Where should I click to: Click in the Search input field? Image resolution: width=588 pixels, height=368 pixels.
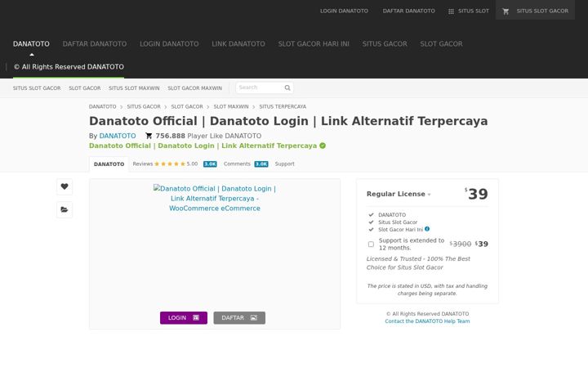tap(265, 88)
